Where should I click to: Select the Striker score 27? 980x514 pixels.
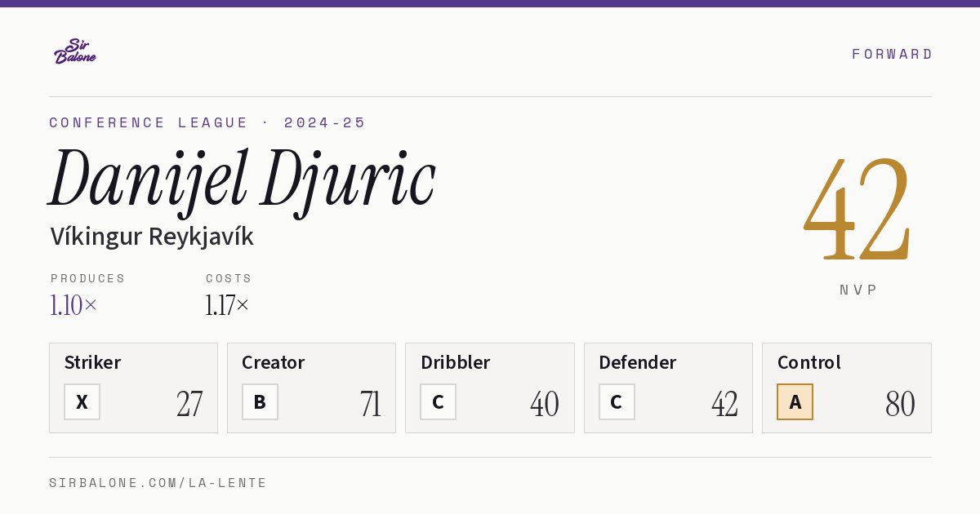[x=189, y=404]
